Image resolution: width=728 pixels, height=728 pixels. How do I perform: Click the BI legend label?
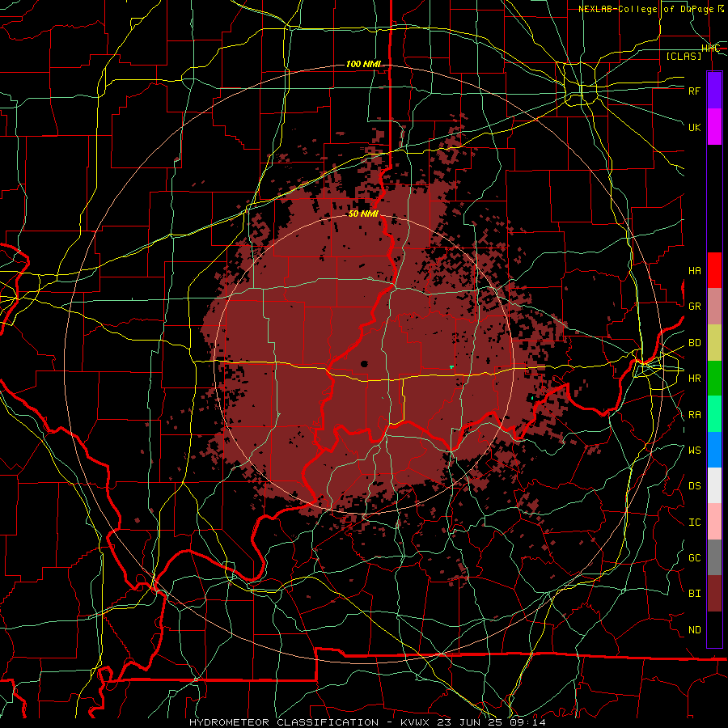point(694,594)
